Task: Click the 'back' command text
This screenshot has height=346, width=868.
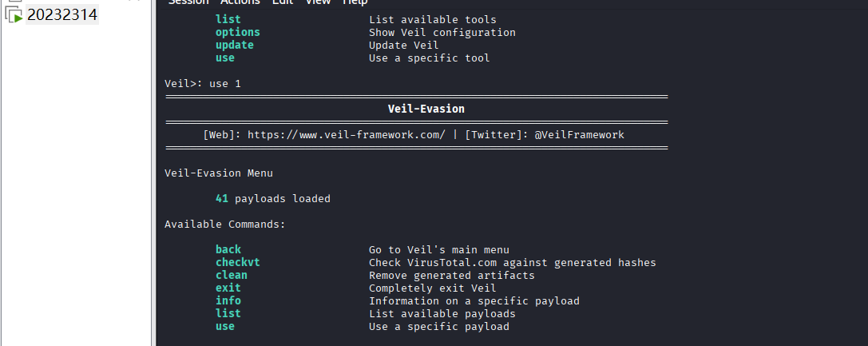Action: [228, 249]
